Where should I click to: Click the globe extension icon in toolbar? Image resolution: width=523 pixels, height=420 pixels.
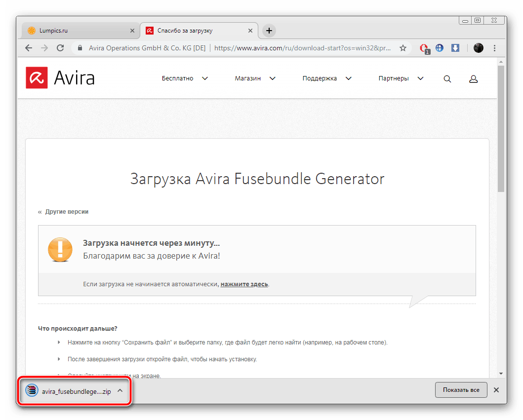pos(440,48)
